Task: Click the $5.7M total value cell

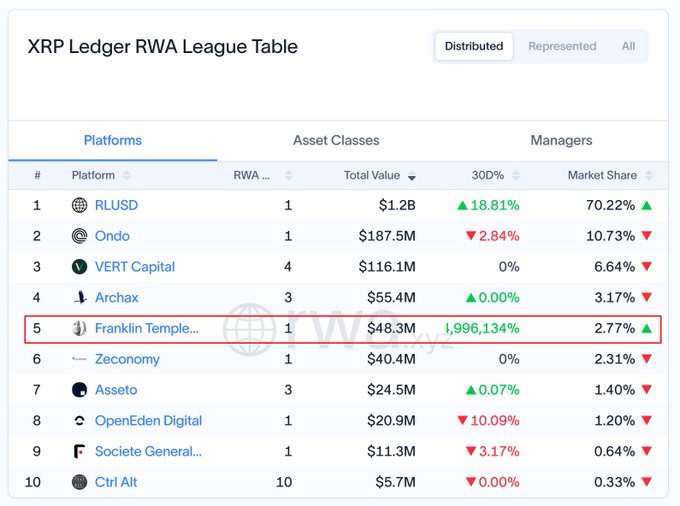Action: (396, 482)
